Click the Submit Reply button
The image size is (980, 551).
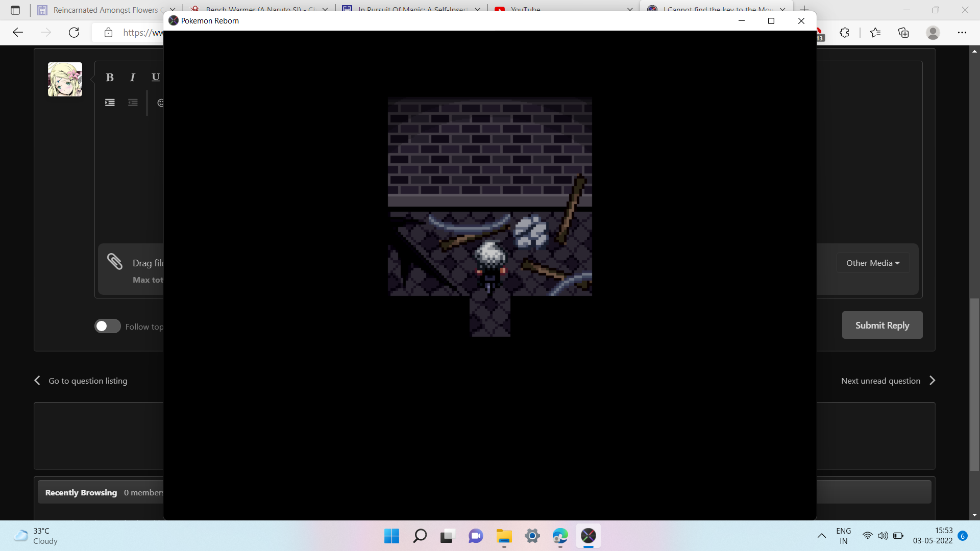882,325
